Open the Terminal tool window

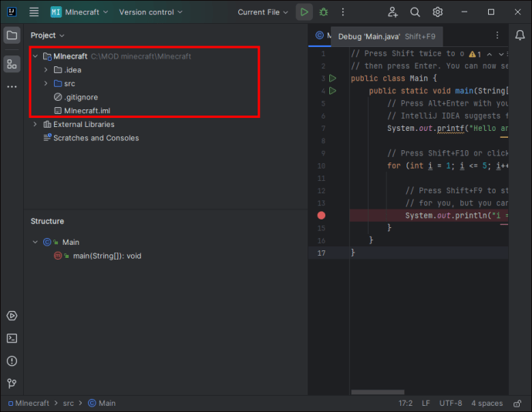12,338
